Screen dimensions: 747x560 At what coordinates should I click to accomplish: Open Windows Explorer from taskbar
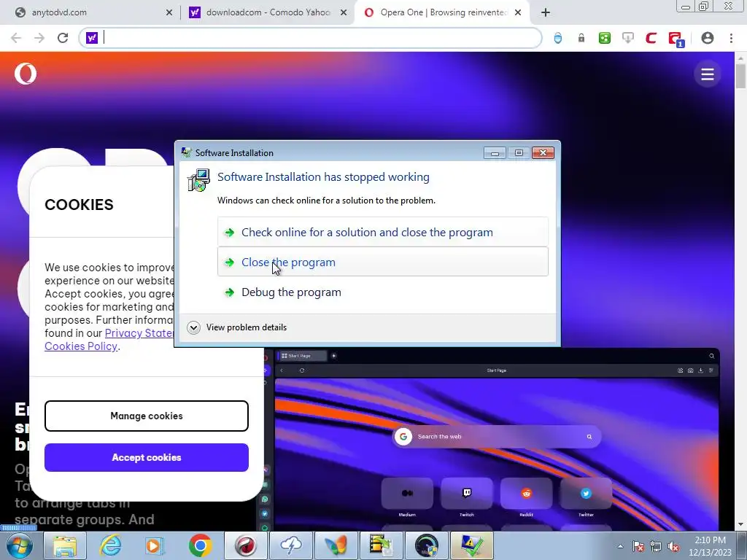pyautogui.click(x=65, y=545)
